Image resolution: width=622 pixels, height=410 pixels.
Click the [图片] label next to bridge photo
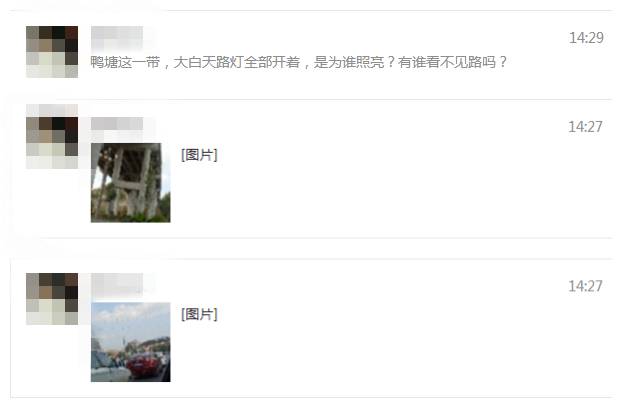[199, 155]
